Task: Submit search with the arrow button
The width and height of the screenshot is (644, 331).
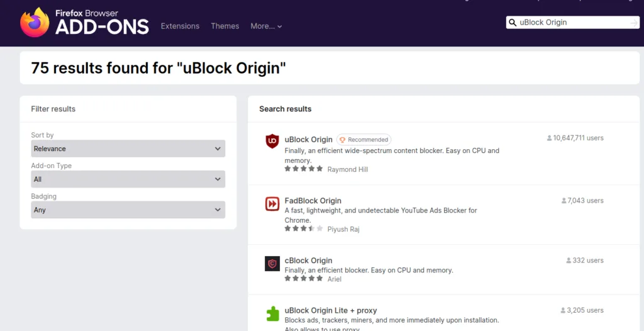Action: (x=635, y=23)
